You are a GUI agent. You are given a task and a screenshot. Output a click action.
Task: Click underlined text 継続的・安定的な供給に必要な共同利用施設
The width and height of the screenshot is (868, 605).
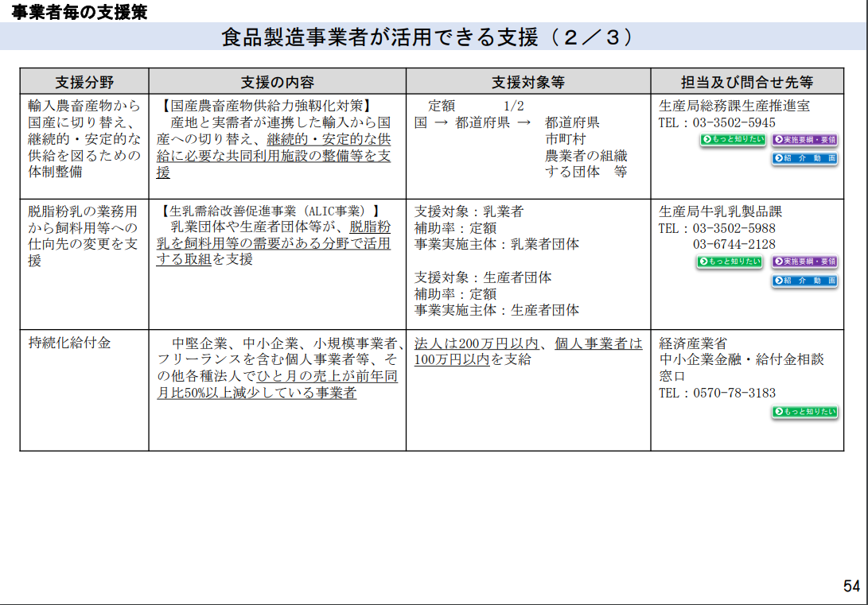tap(274, 148)
